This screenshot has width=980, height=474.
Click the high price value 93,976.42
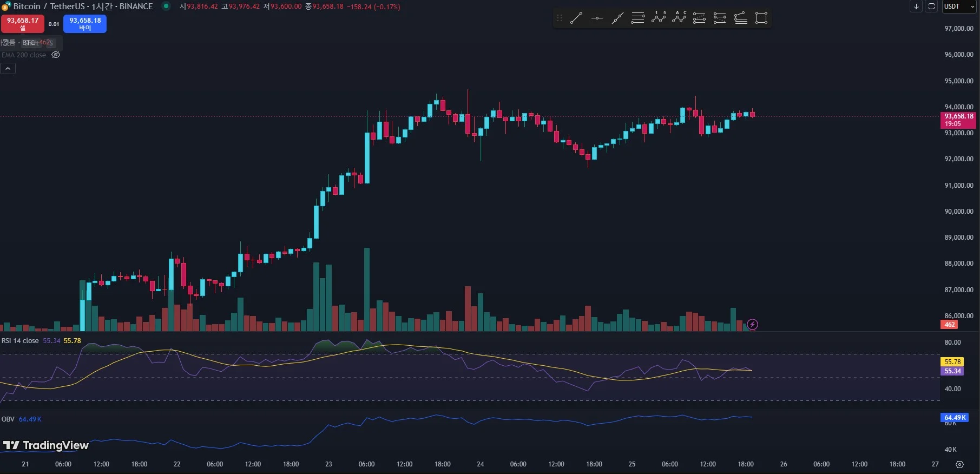click(x=244, y=6)
